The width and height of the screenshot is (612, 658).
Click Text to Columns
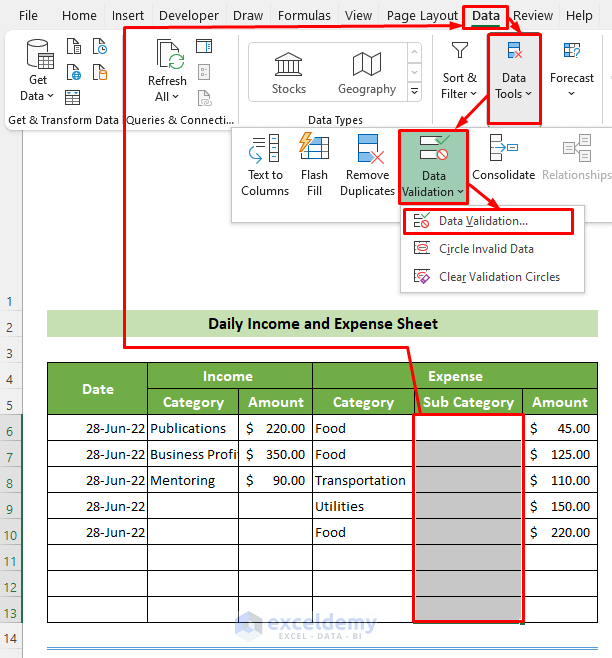tap(265, 165)
